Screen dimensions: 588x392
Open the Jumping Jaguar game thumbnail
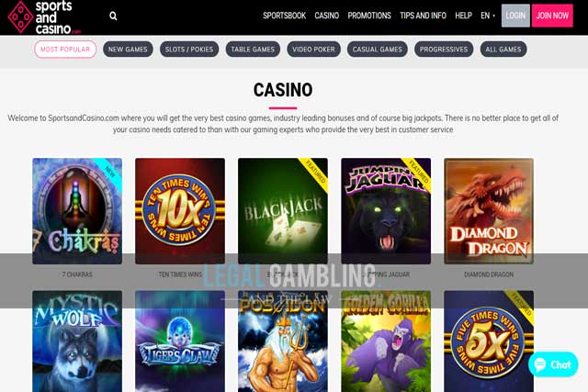[x=386, y=211]
